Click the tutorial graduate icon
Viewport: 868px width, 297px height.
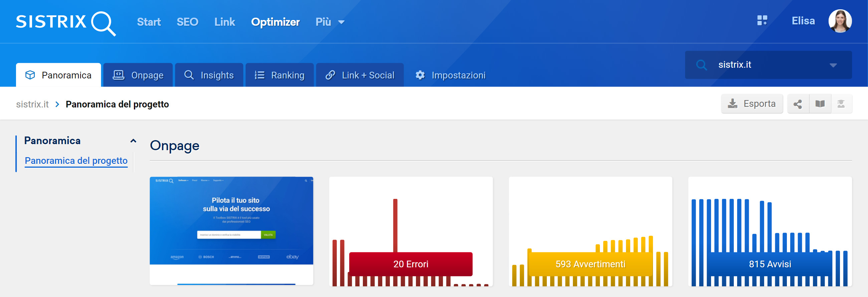841,104
